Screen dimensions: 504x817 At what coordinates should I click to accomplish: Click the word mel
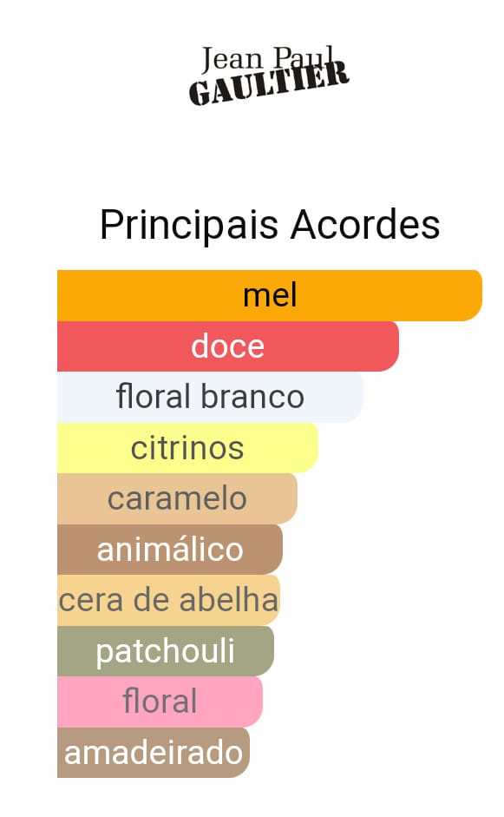(270, 295)
